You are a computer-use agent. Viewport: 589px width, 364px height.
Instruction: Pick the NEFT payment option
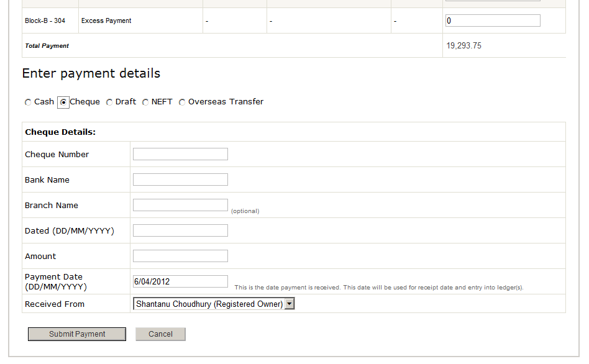point(145,102)
